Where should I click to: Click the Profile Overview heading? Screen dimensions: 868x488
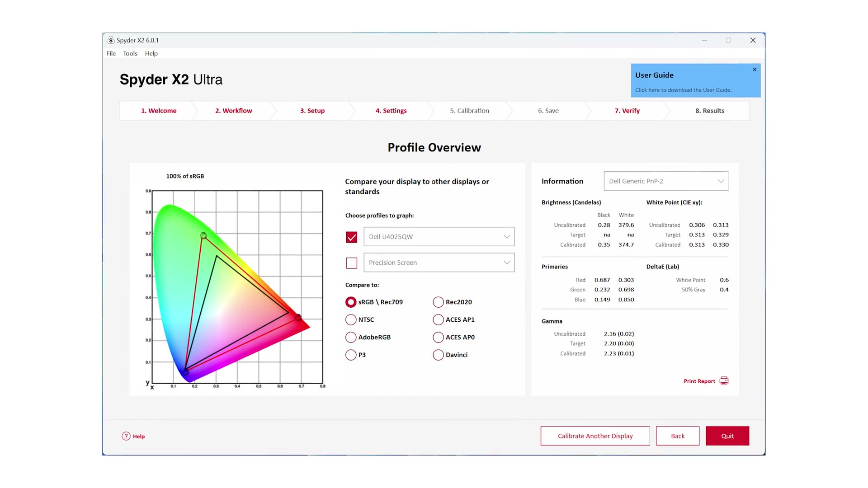(x=434, y=148)
